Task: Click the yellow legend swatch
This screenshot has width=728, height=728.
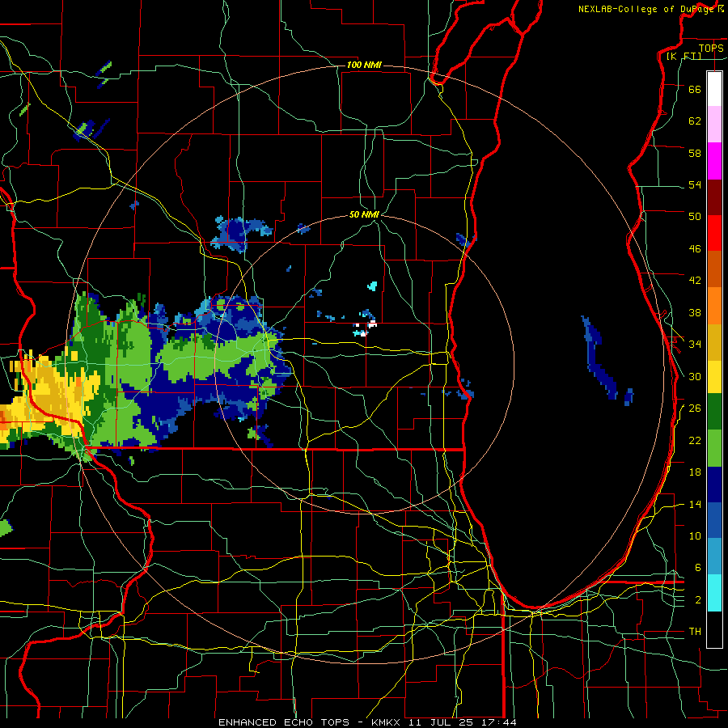Action: point(714,377)
